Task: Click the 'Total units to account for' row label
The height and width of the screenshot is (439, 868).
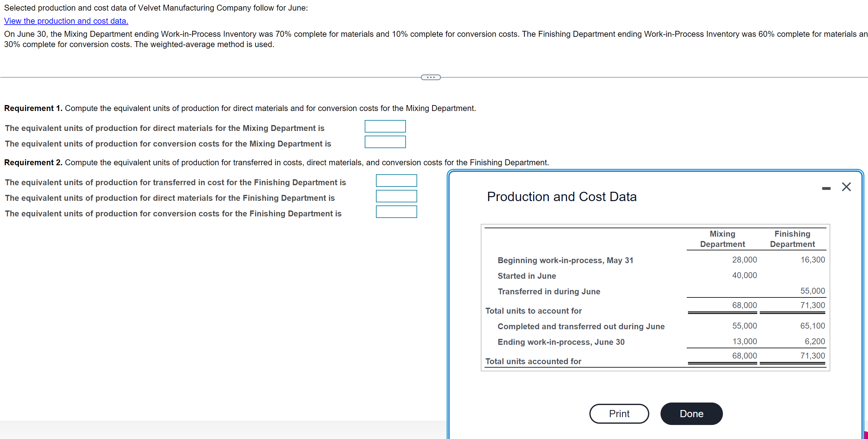Action: (x=534, y=311)
